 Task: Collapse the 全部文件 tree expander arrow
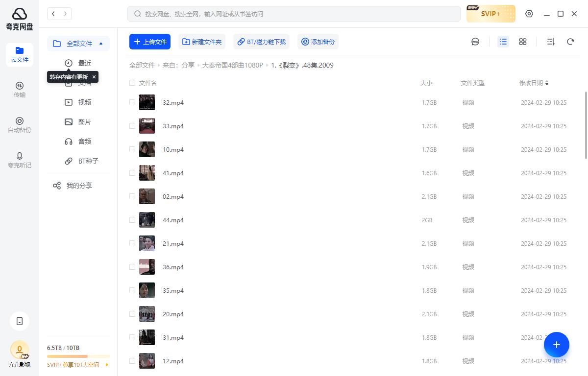click(x=101, y=44)
